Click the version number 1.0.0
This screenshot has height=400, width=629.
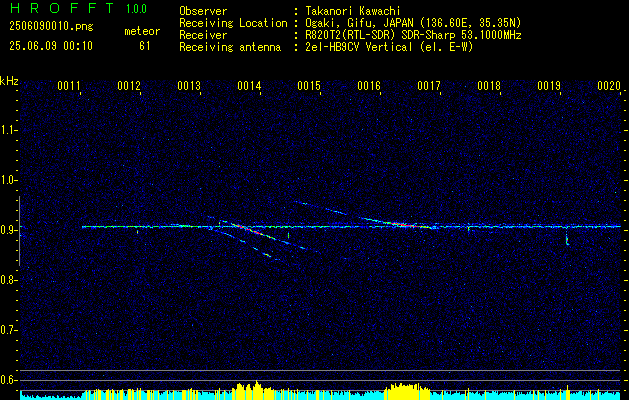(136, 9)
